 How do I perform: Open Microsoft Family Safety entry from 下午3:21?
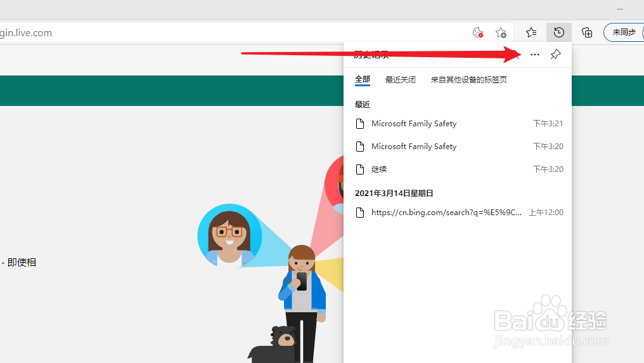459,124
